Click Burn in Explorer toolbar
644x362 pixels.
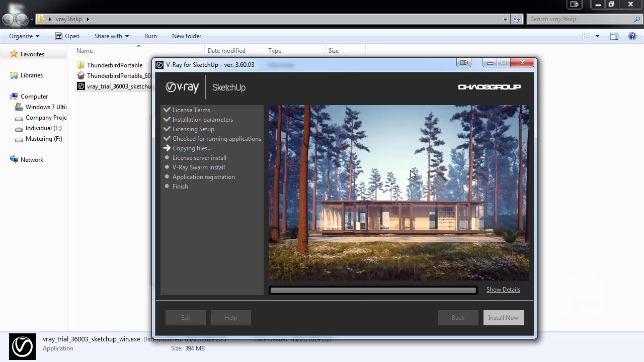[150, 36]
